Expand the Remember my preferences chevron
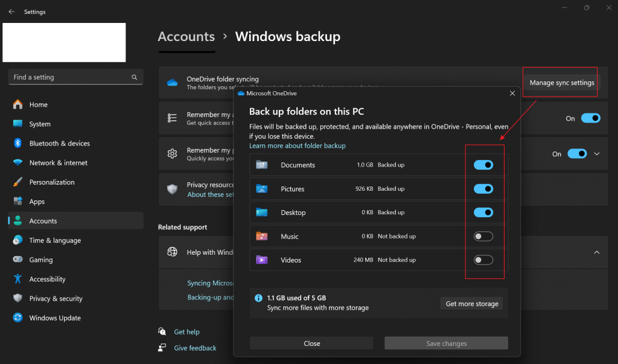This screenshot has width=618, height=364. pos(597,154)
